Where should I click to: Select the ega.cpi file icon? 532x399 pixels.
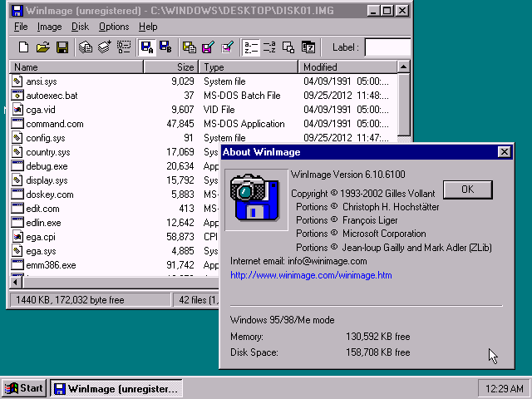17,237
